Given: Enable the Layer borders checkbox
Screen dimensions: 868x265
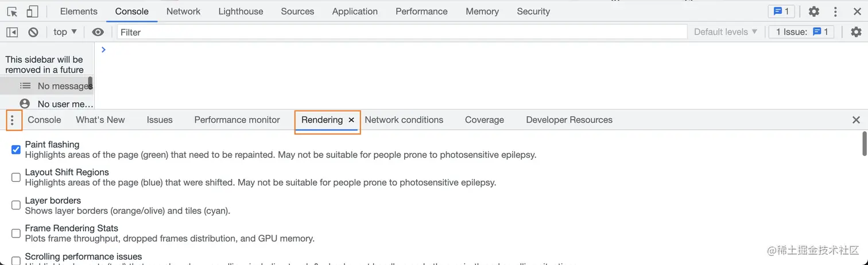Looking at the screenshot, I should coord(16,205).
